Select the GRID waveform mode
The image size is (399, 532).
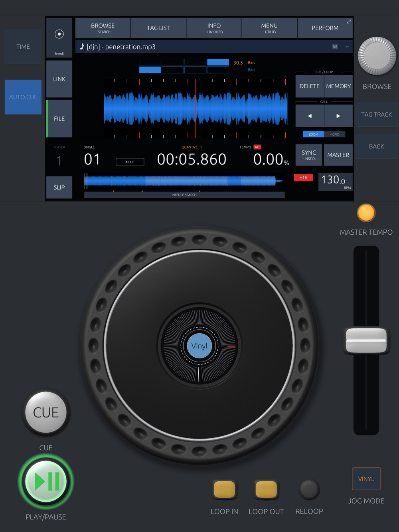click(x=335, y=134)
